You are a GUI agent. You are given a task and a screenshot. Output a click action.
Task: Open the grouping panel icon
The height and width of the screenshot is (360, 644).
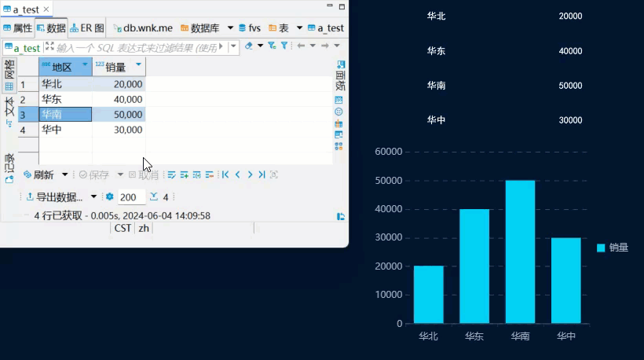tap(338, 146)
